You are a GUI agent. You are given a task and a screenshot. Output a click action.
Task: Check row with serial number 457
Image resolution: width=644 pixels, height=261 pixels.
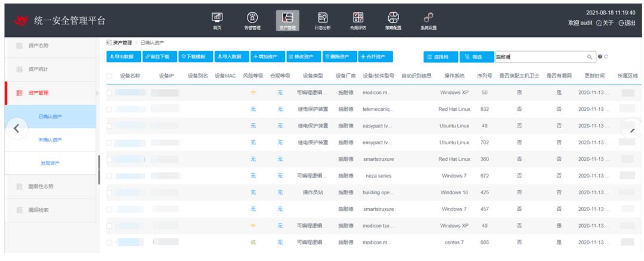(x=109, y=209)
